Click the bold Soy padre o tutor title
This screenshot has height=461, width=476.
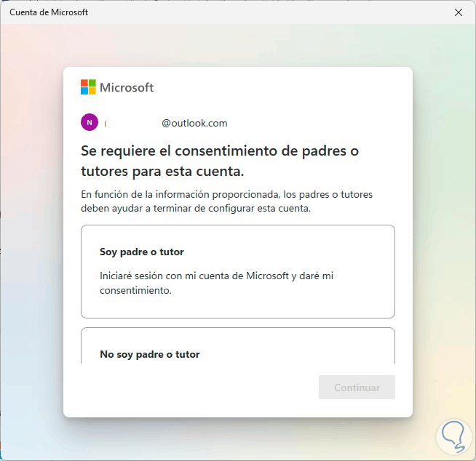(142, 252)
